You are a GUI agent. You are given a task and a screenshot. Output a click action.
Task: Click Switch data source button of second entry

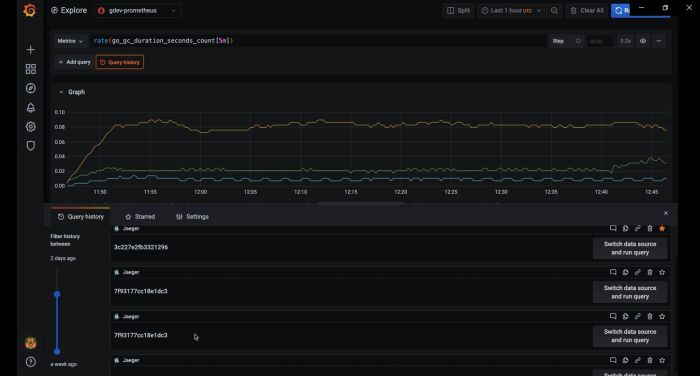[630, 292]
